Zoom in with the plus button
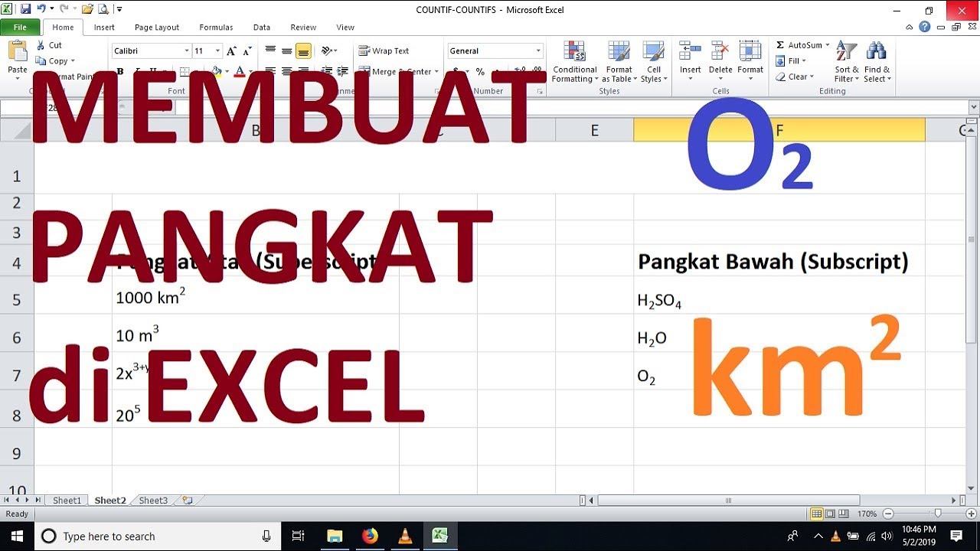 click(x=972, y=514)
